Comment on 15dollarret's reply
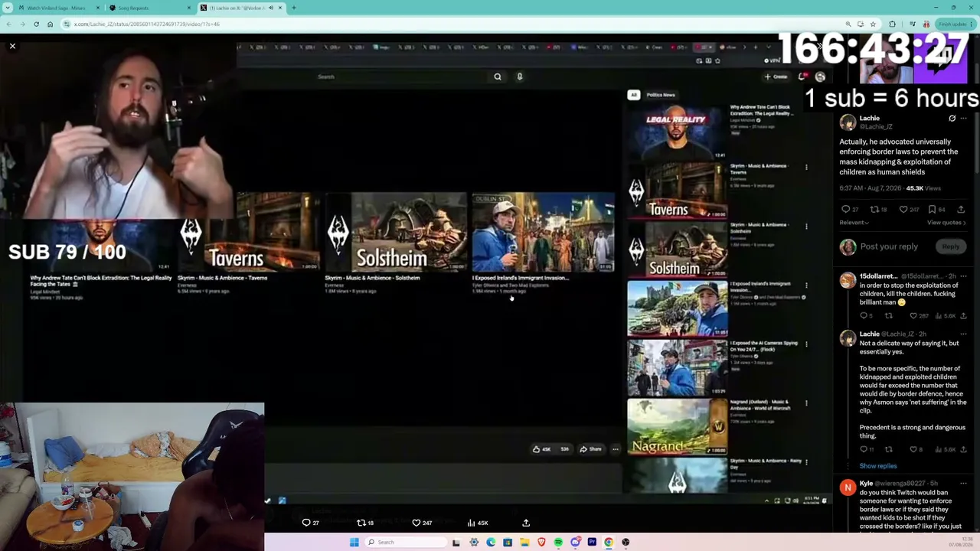Viewport: 980px width, 551px height. click(x=864, y=315)
